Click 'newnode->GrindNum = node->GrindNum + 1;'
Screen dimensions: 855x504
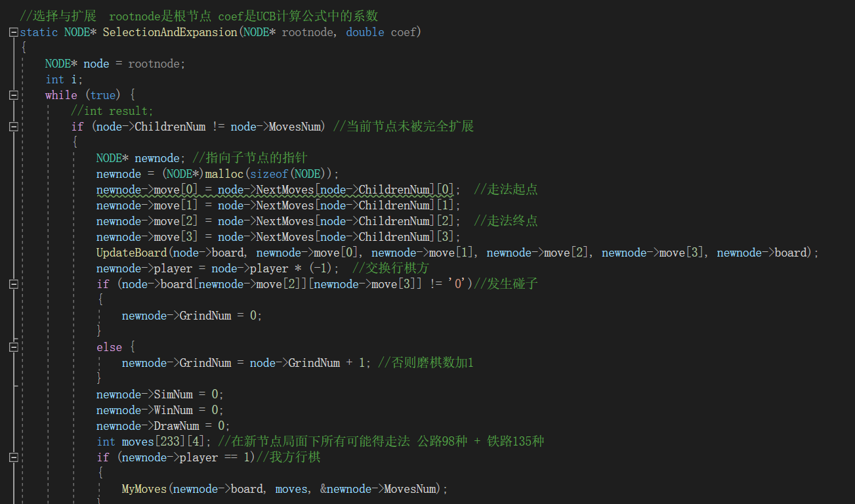[x=247, y=363]
